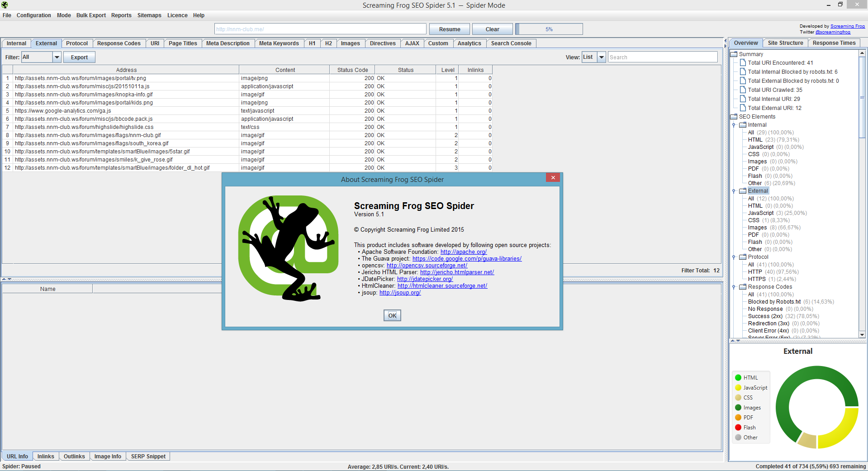
Task: Open the File menu
Action: (x=7, y=15)
